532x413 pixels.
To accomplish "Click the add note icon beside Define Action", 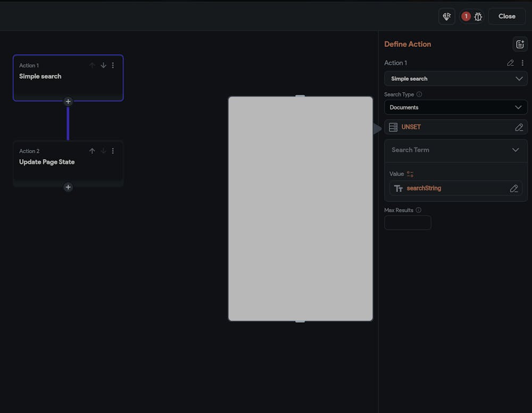I will click(x=520, y=44).
